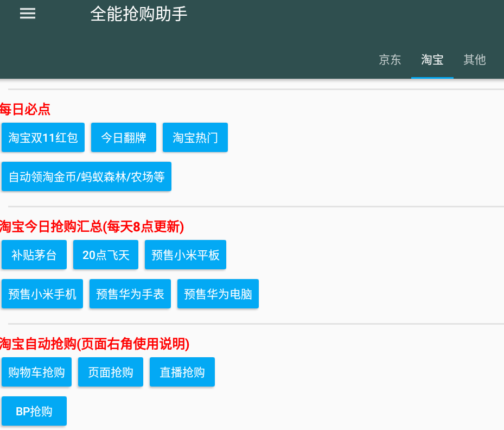Click the 每日必点 section heading

click(x=25, y=109)
